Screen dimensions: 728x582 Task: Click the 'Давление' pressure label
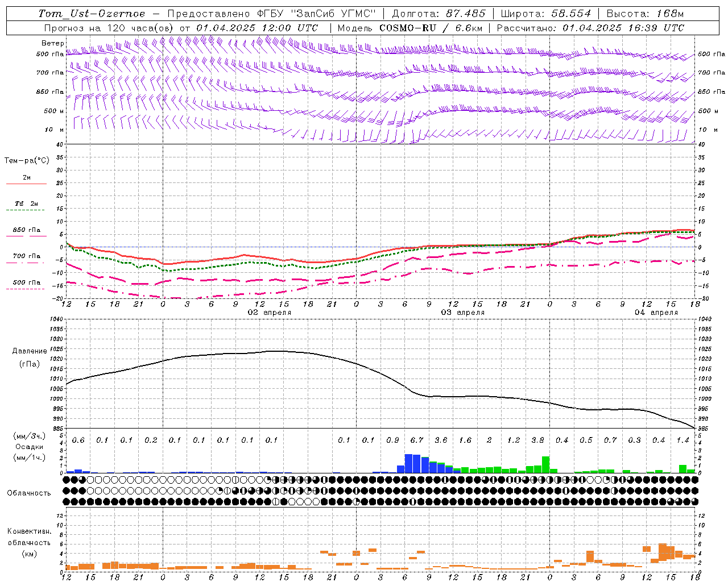pyautogui.click(x=30, y=351)
